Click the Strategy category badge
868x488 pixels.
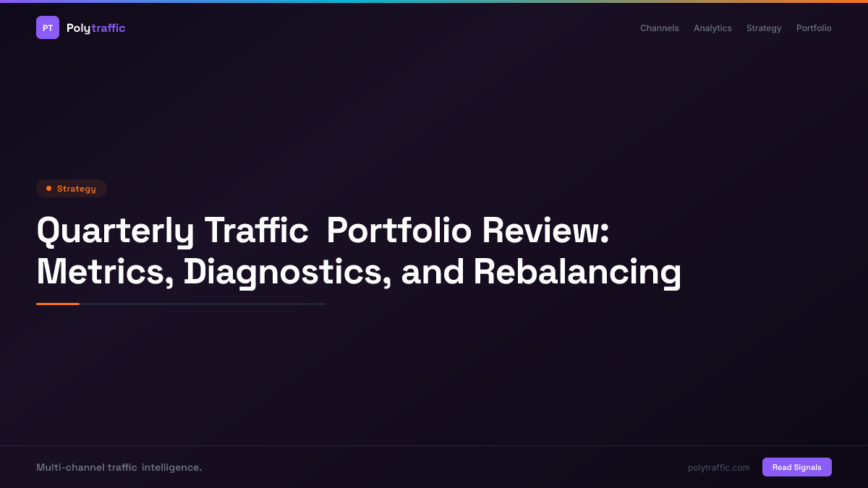[x=72, y=188]
